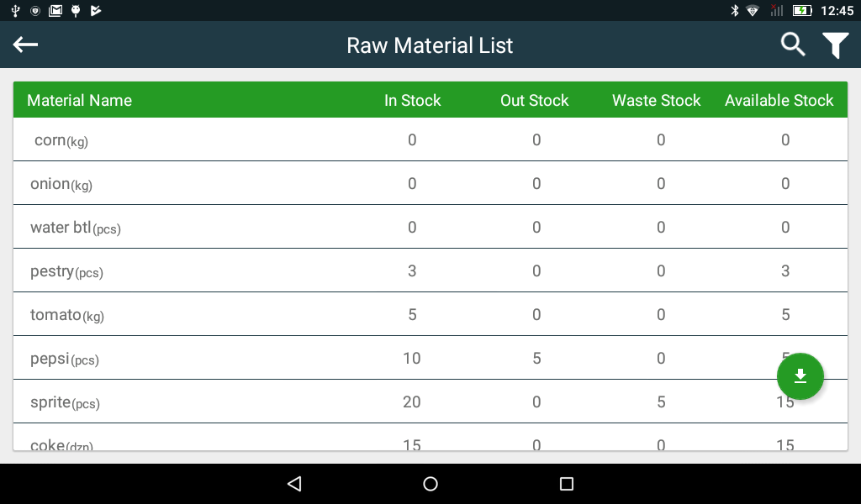
Task: Tap the USB connection status icon
Action: 15,10
